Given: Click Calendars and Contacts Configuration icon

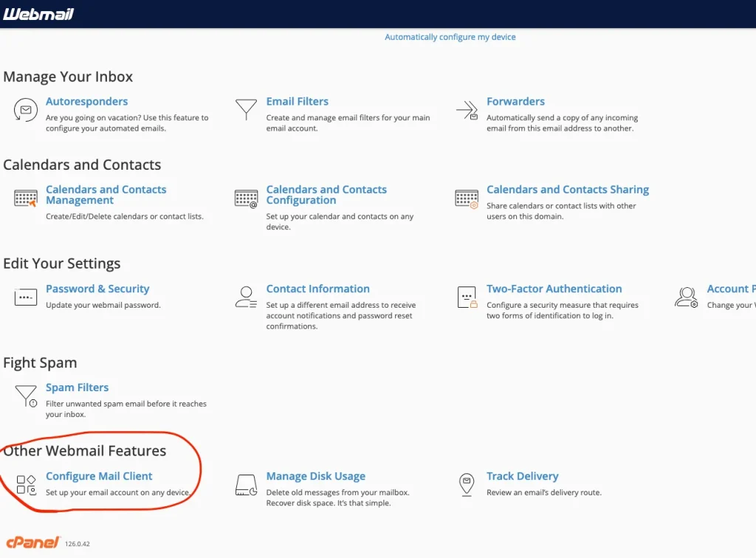Looking at the screenshot, I should coord(246,198).
